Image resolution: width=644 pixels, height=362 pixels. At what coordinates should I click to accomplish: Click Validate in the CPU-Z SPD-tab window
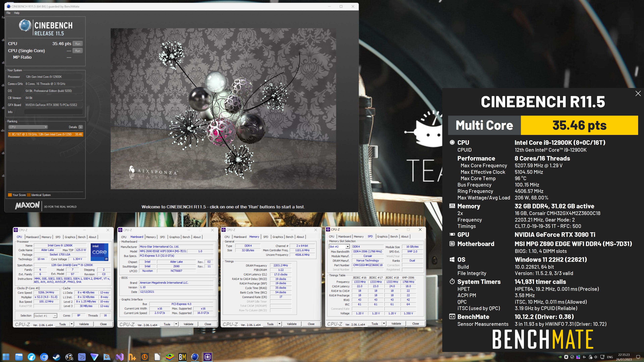[396, 324]
